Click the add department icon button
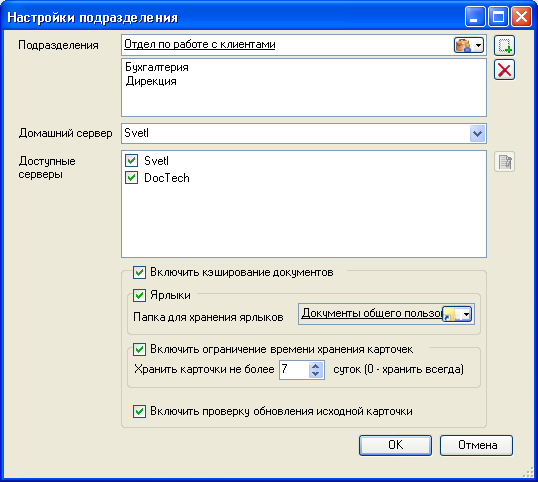 [504, 45]
